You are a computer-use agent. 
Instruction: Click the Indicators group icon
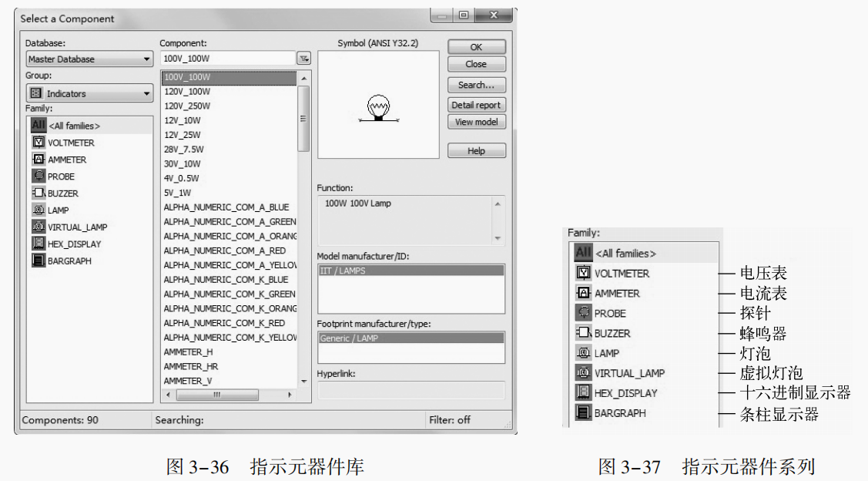click(x=35, y=92)
